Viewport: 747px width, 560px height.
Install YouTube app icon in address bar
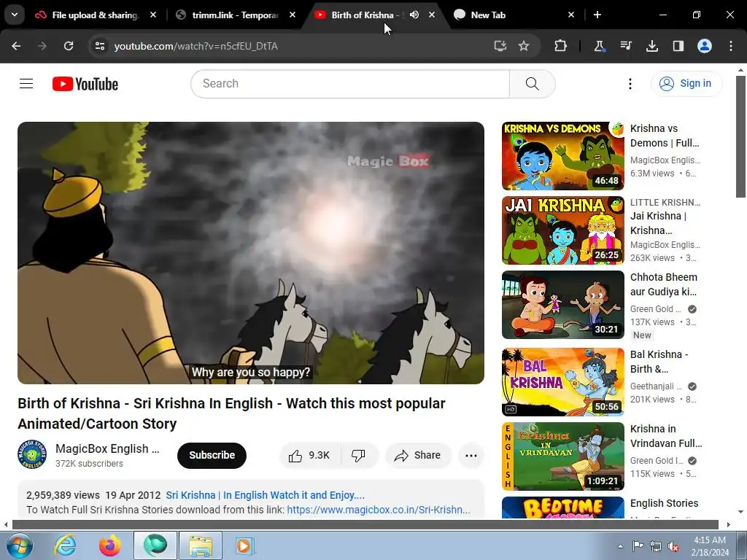point(500,46)
